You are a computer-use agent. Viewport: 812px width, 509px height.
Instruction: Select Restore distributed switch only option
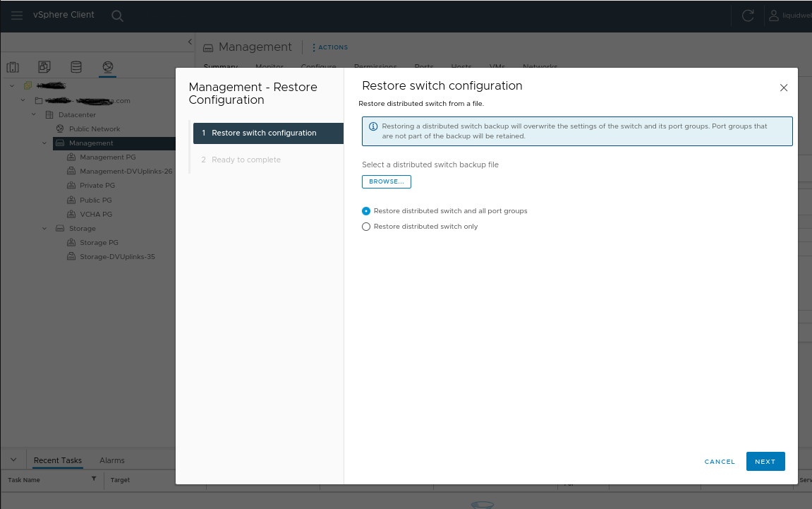coord(366,227)
